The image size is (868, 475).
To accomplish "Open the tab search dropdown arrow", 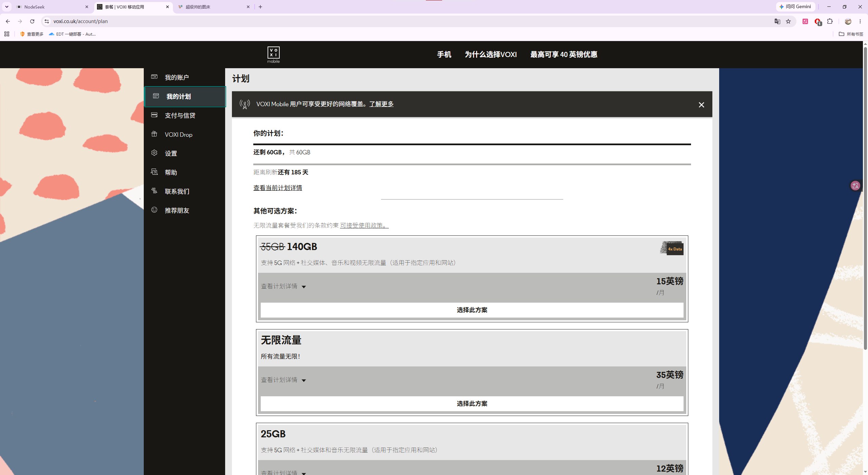I will [6, 7].
